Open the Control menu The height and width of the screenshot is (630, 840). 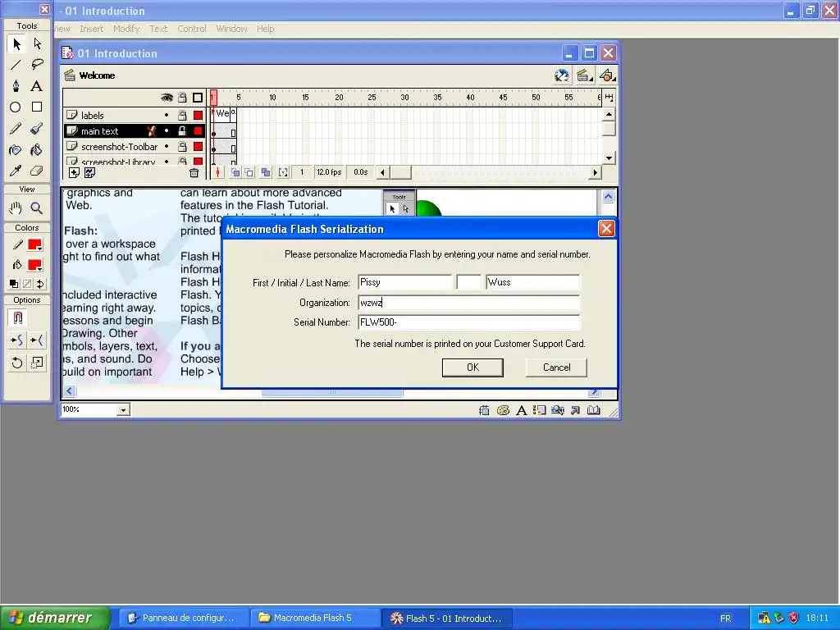click(192, 29)
